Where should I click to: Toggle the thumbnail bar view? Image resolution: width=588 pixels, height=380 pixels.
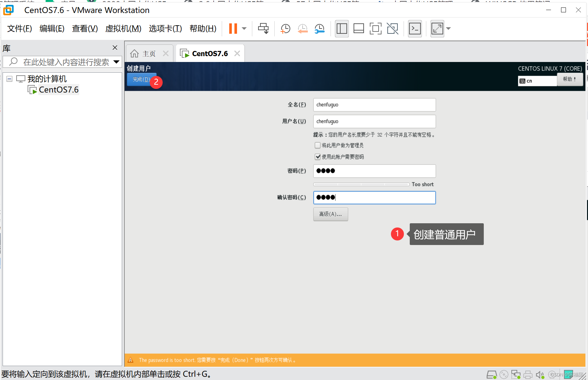(x=359, y=29)
